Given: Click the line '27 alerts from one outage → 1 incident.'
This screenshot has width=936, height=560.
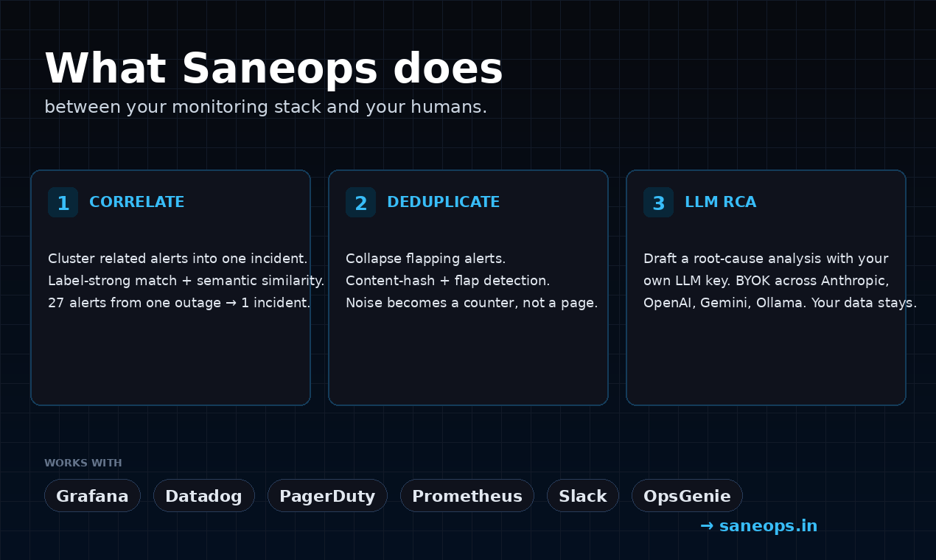Looking at the screenshot, I should pos(179,303).
